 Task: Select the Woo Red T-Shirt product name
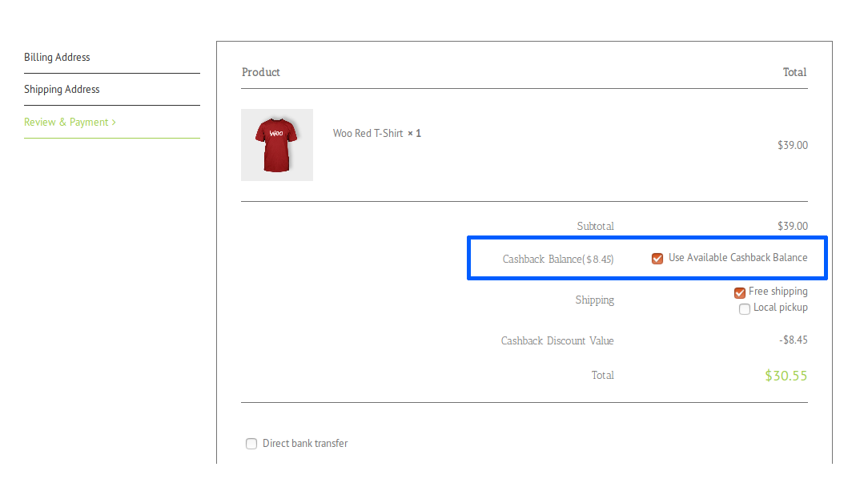[368, 133]
